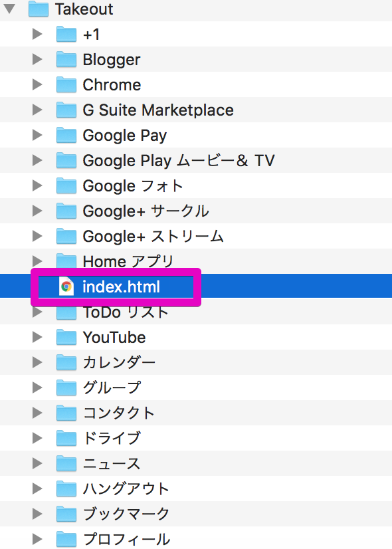
Task: Click the ブックマーク folder icon
Action: pyautogui.click(x=66, y=513)
